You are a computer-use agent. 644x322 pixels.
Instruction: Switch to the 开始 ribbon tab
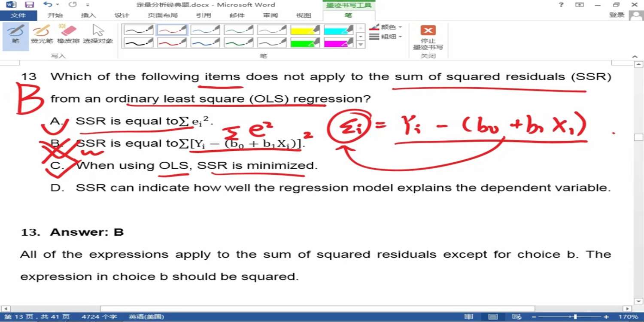coord(55,15)
